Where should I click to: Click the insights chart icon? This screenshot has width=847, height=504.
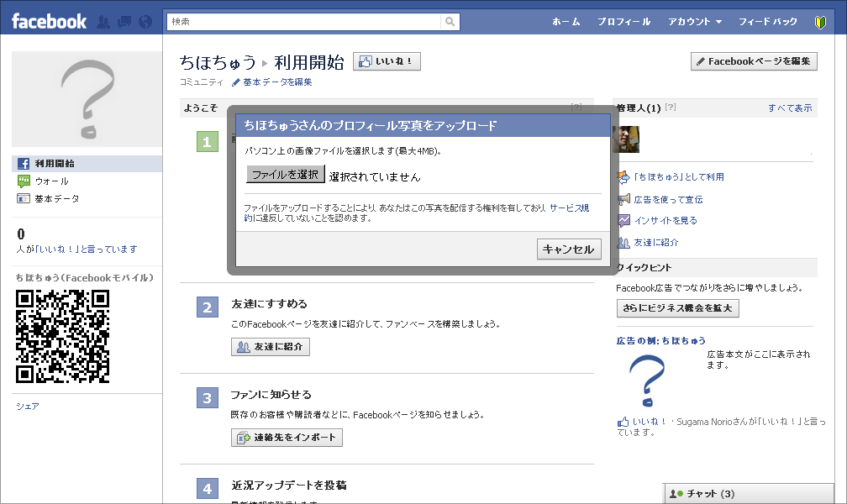pos(623,220)
